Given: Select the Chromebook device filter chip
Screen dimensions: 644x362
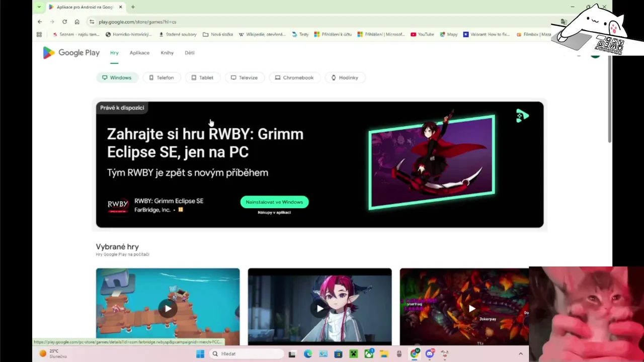Looking at the screenshot, I should pos(294,77).
